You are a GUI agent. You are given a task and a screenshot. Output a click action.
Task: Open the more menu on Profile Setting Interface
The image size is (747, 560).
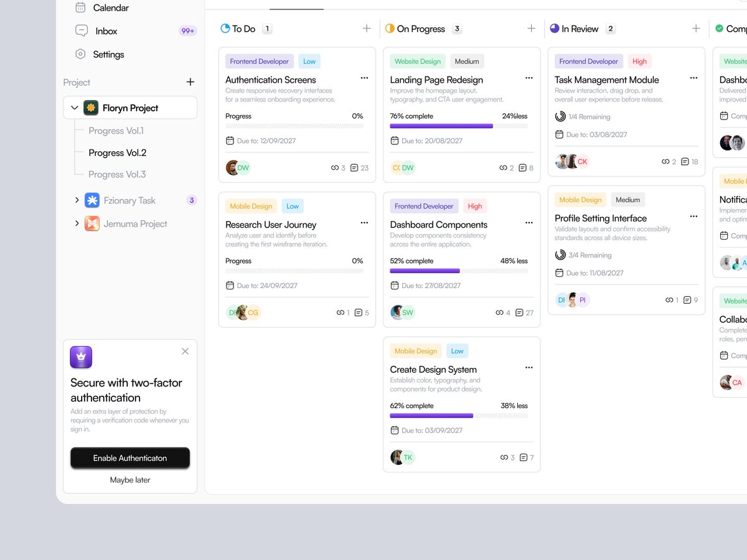(x=693, y=217)
